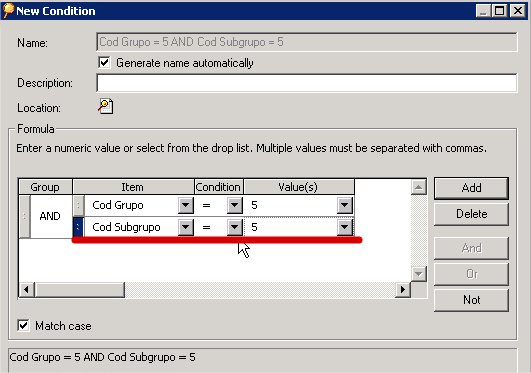Click the Location condition icon
This screenshot has height=373, width=531.
106,106
